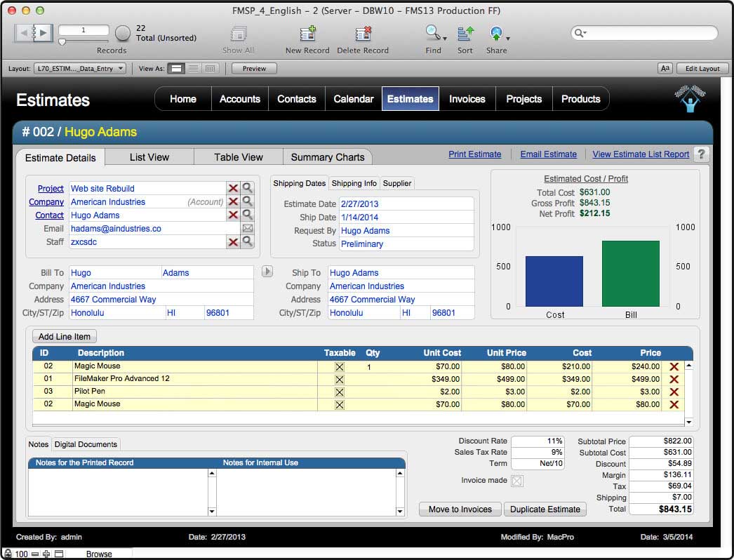
Task: Delete the Pilot Pen line item
Action: pyautogui.click(x=674, y=392)
